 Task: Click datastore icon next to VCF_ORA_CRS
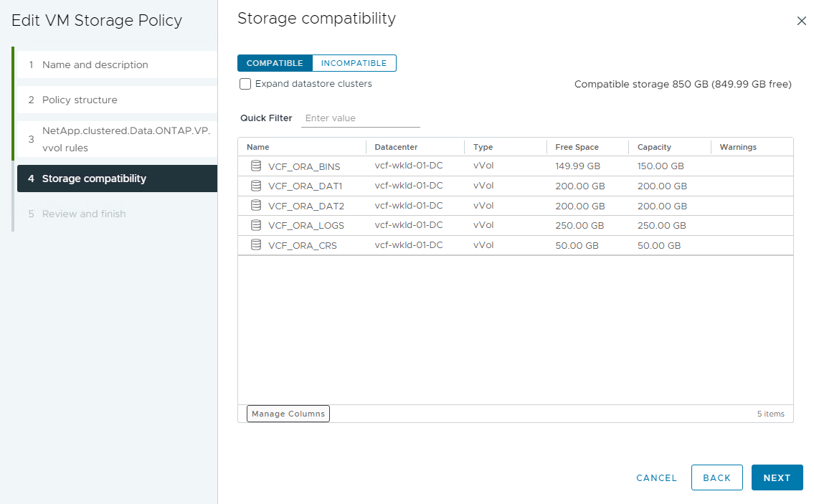[x=256, y=244]
